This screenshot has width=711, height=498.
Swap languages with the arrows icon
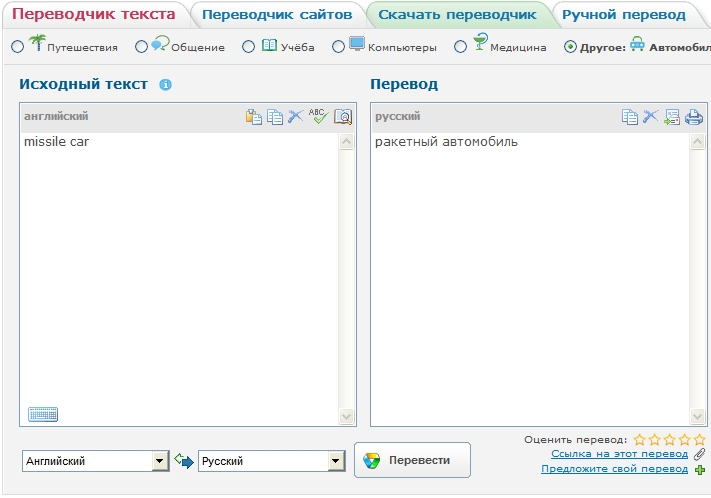183,460
